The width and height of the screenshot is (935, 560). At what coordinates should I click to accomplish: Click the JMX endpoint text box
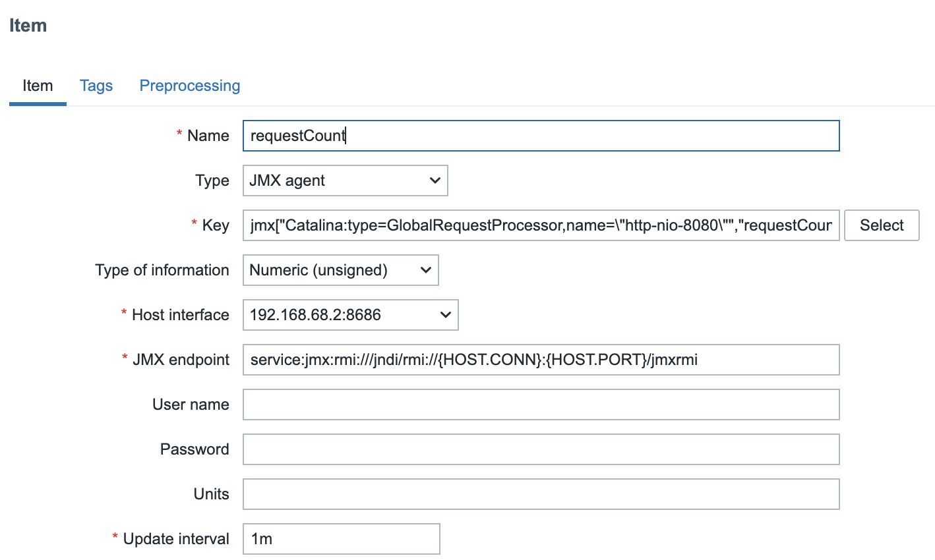tap(541, 360)
